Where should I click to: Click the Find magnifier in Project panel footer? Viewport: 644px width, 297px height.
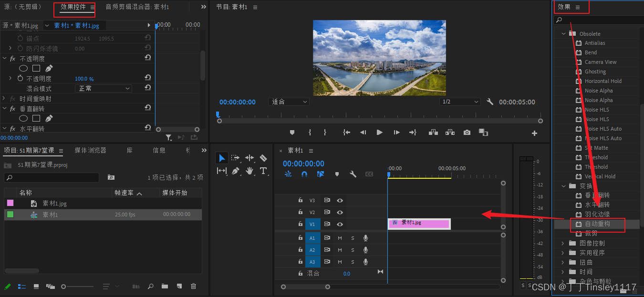(151, 287)
